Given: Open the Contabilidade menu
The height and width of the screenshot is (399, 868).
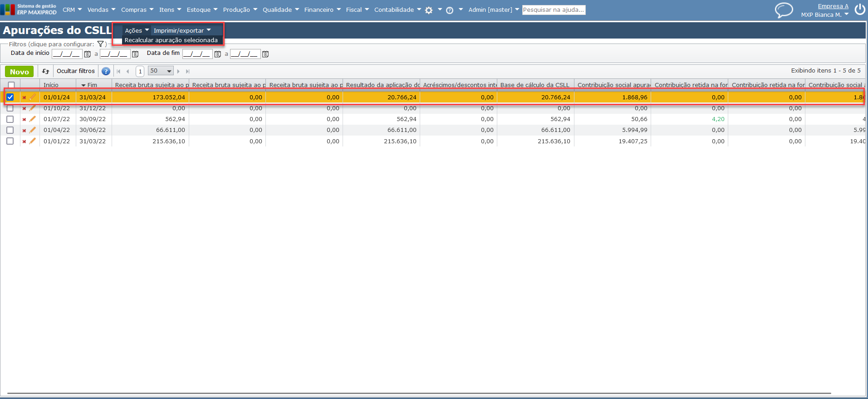Looking at the screenshot, I should point(397,10).
